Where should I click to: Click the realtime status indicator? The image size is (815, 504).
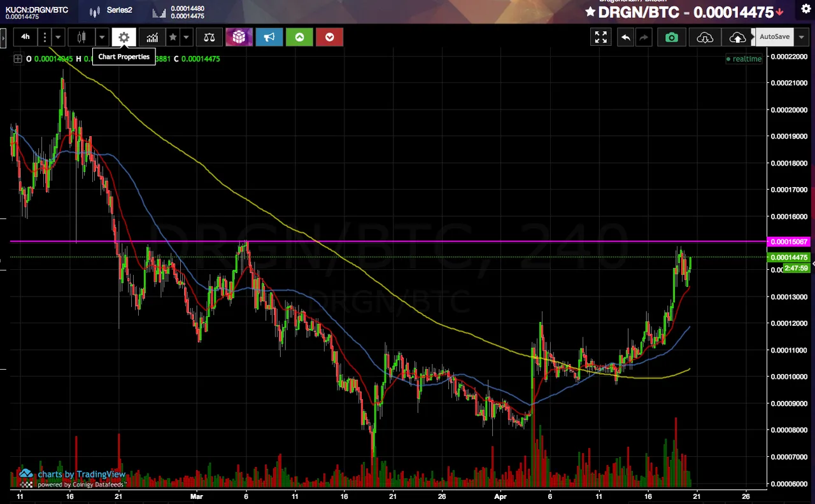coord(744,59)
